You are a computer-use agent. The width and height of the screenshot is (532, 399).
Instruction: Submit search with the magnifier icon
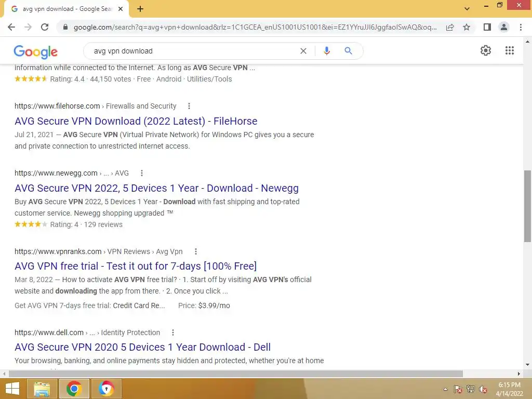348,51
